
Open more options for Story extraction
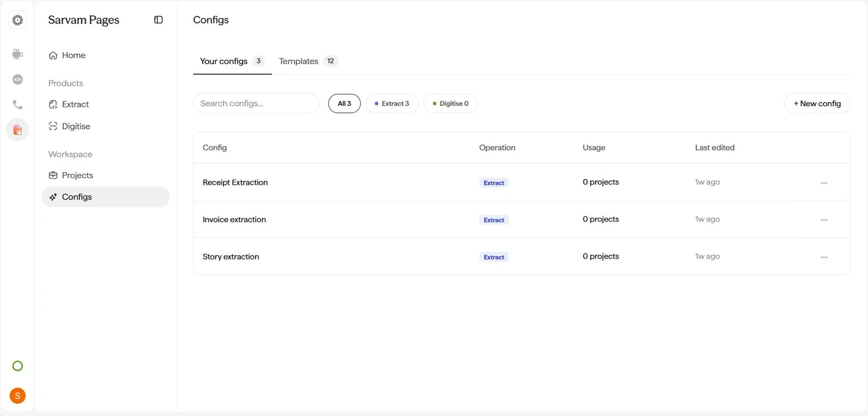[824, 257]
